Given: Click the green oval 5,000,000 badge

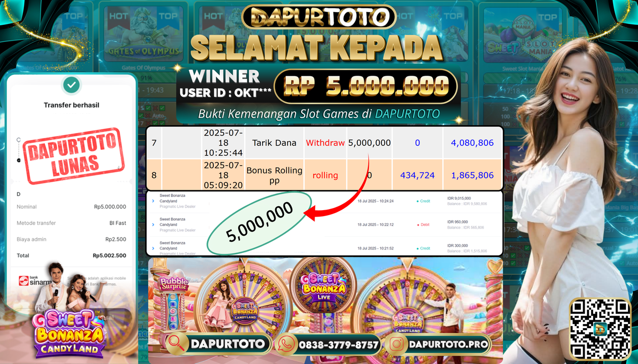Looking at the screenshot, I should 259,224.
